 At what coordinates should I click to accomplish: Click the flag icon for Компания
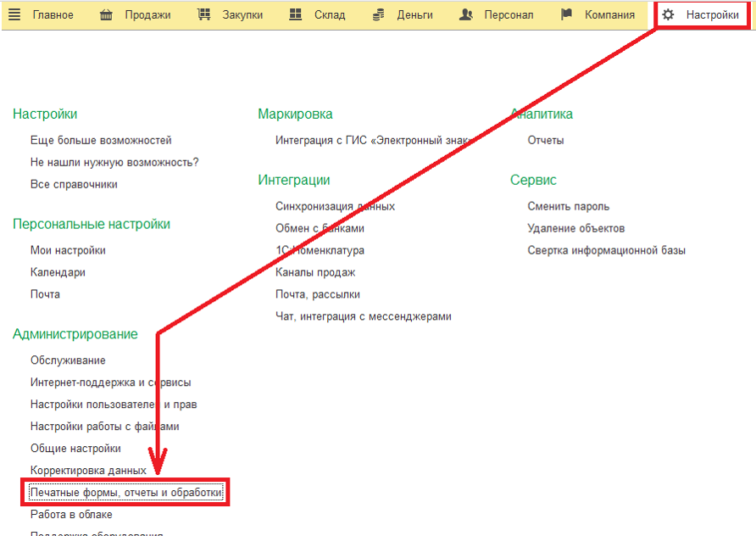(x=567, y=15)
